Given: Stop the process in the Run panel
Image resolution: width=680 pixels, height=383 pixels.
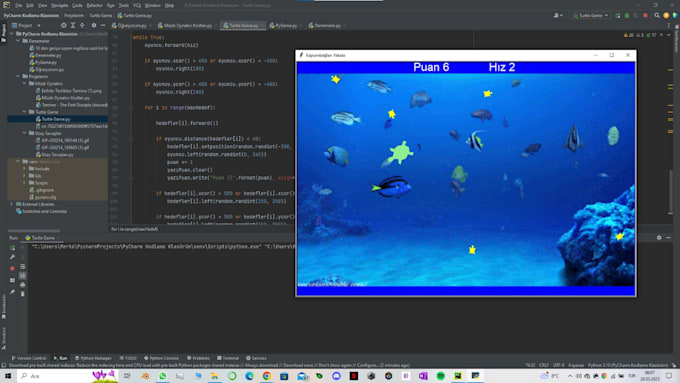Looking at the screenshot, I should point(12,268).
